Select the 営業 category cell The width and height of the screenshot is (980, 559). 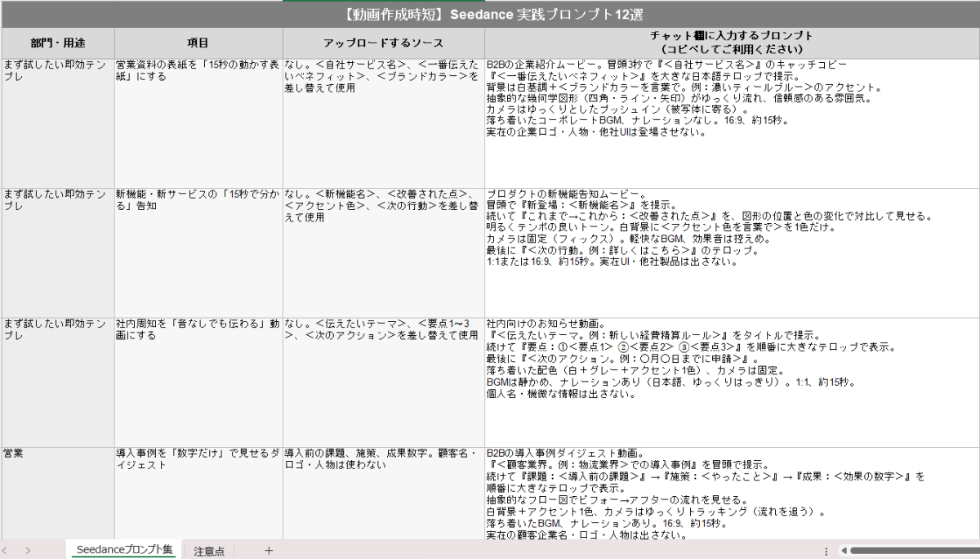tap(57, 493)
